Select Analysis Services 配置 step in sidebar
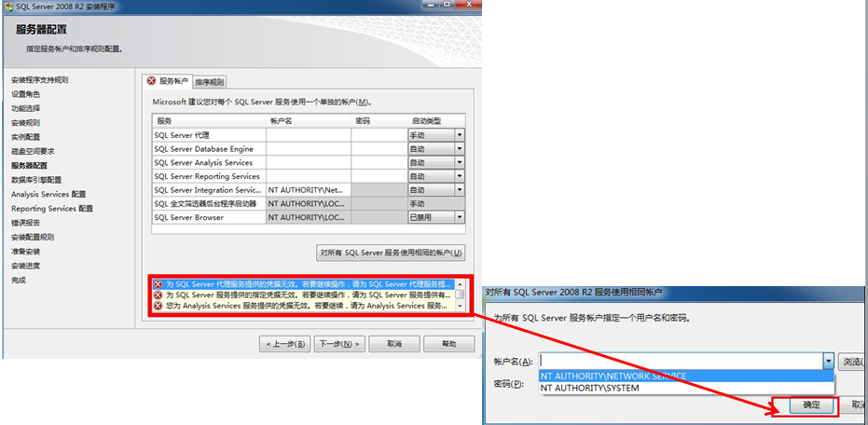868x425 pixels. point(48,194)
